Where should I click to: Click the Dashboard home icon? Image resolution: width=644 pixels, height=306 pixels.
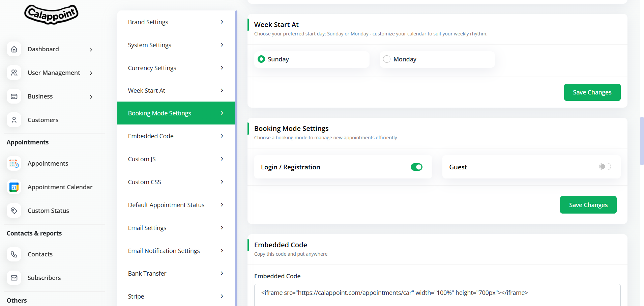tap(14, 49)
